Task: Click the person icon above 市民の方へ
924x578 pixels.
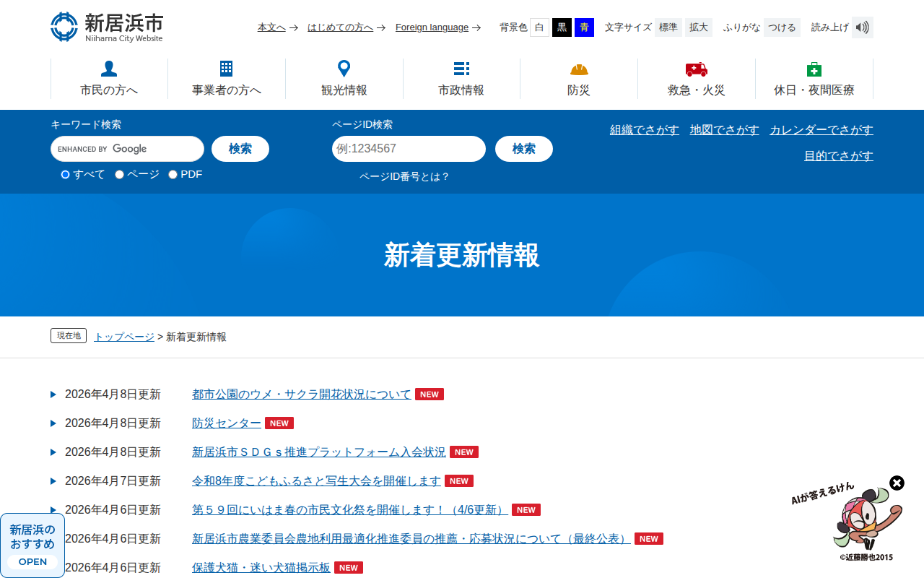Action: pos(109,69)
